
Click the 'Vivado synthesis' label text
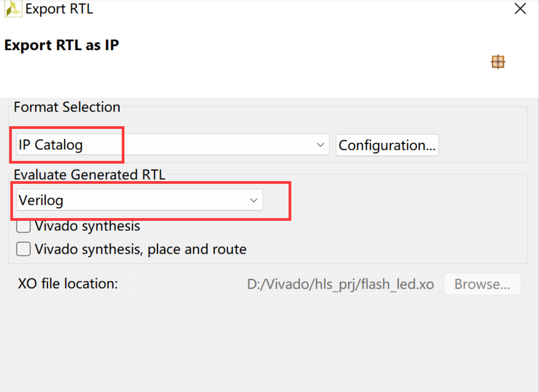click(87, 227)
